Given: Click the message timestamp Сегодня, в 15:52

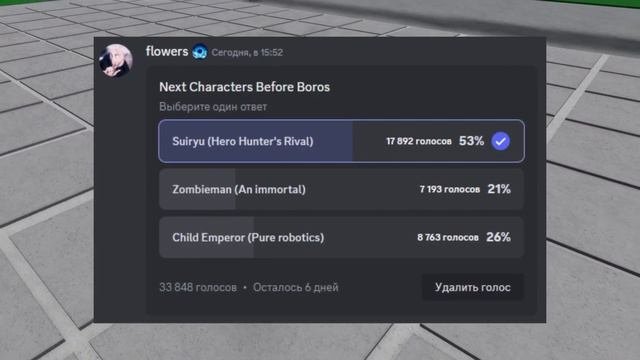Looking at the screenshot, I should (247, 52).
